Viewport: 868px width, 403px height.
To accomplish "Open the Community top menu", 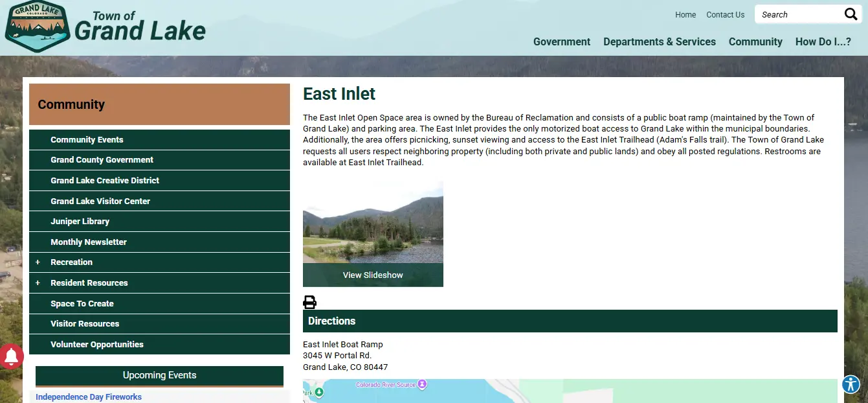I will pos(755,41).
